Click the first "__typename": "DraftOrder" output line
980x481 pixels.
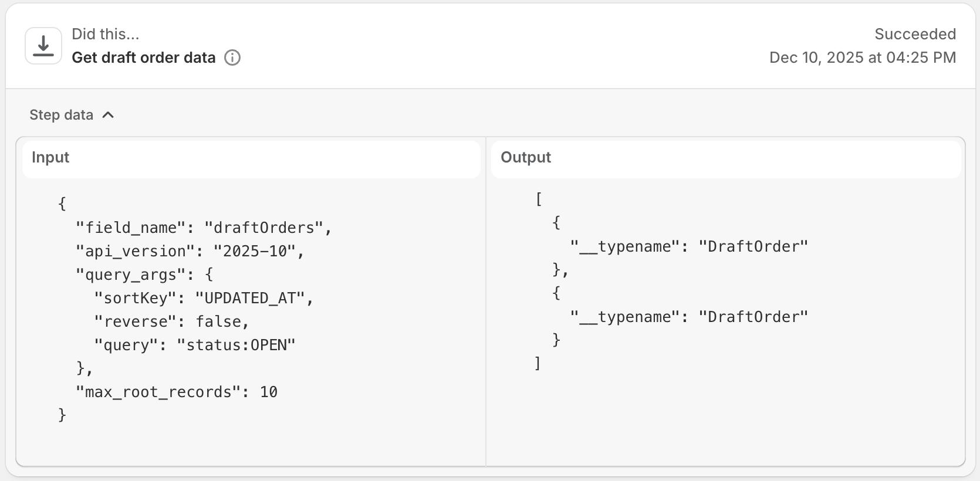[x=689, y=246]
